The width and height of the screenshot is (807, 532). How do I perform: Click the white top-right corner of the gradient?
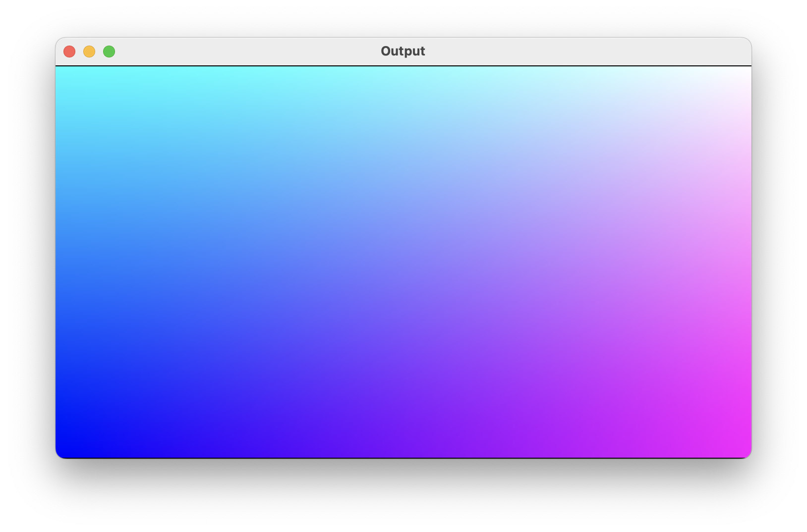coord(746,71)
